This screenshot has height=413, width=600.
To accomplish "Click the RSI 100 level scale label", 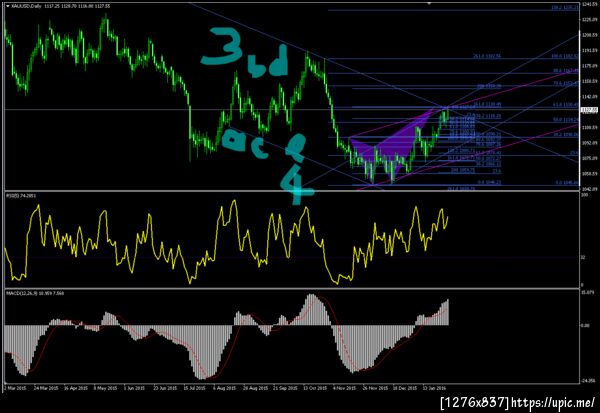I will tap(584, 195).
